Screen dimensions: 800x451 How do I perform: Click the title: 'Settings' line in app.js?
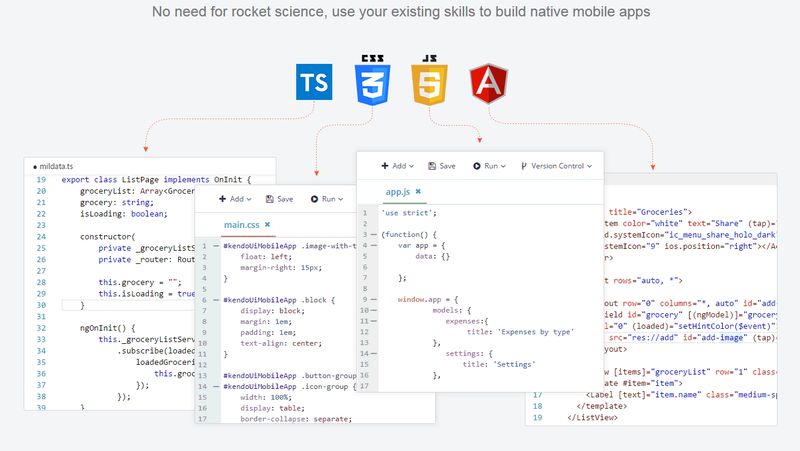point(499,364)
